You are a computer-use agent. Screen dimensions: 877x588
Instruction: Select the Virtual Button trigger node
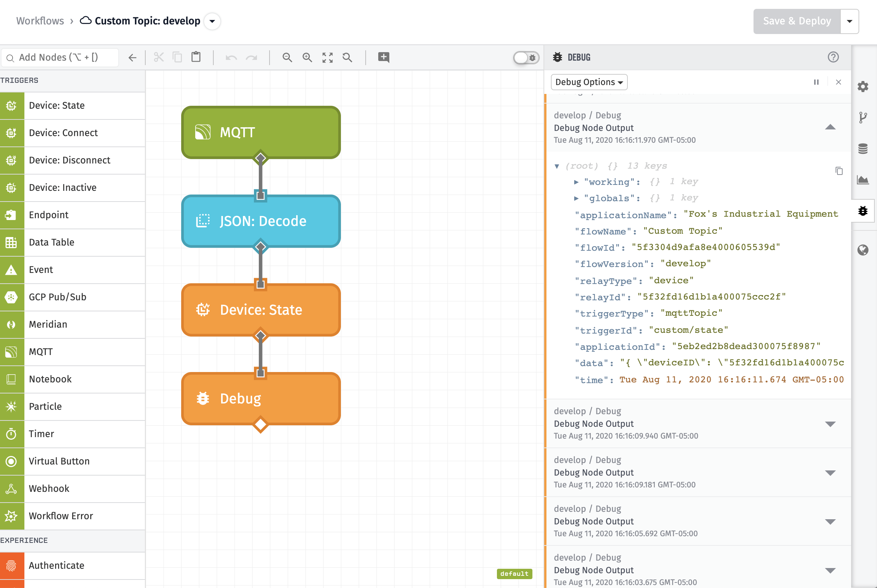72,462
